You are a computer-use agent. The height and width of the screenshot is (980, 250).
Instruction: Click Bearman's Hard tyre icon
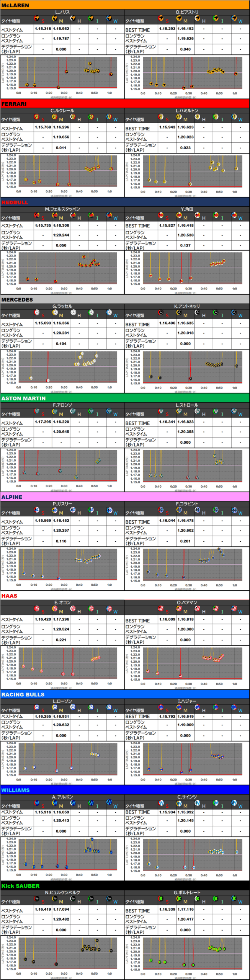(197, 609)
